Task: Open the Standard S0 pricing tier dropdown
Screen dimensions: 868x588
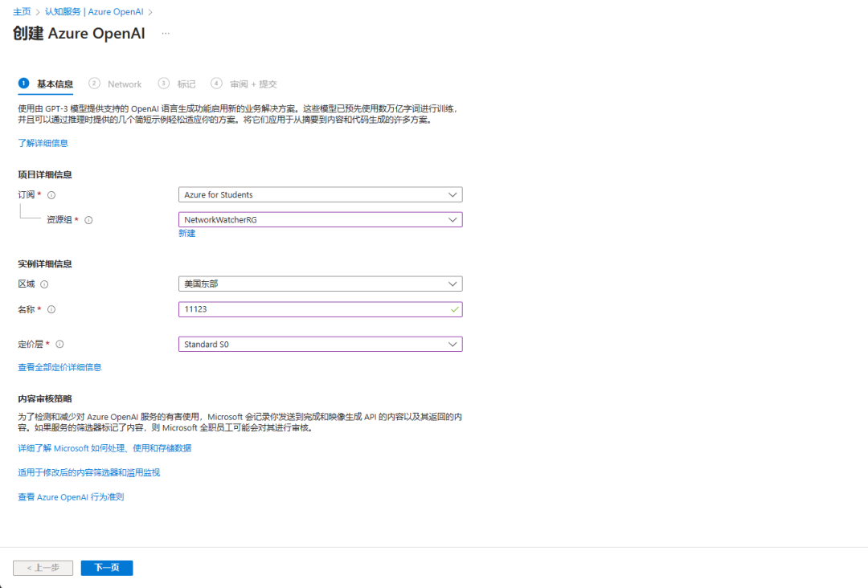Action: click(x=320, y=344)
